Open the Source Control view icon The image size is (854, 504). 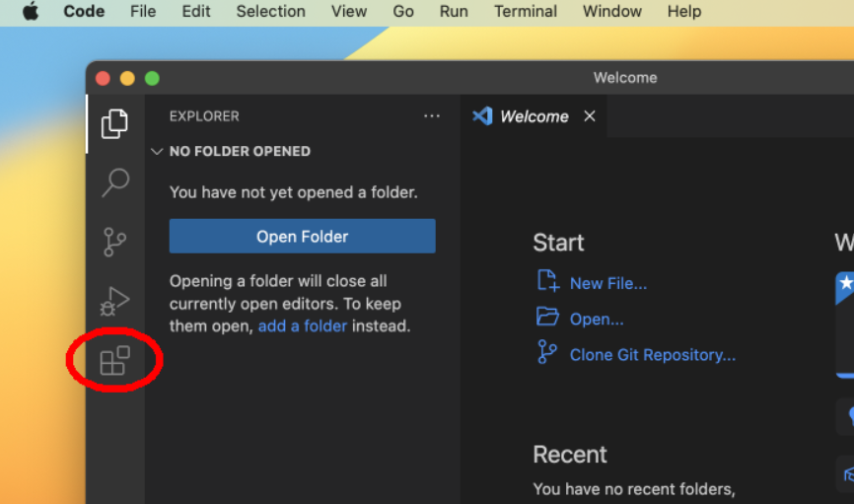click(115, 242)
